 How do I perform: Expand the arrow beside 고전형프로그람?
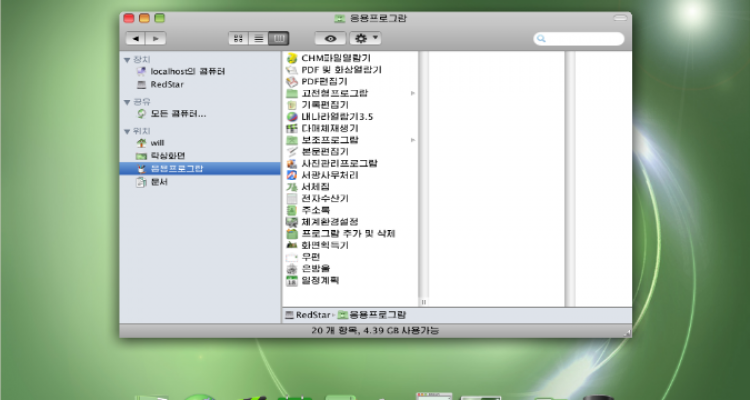click(413, 93)
